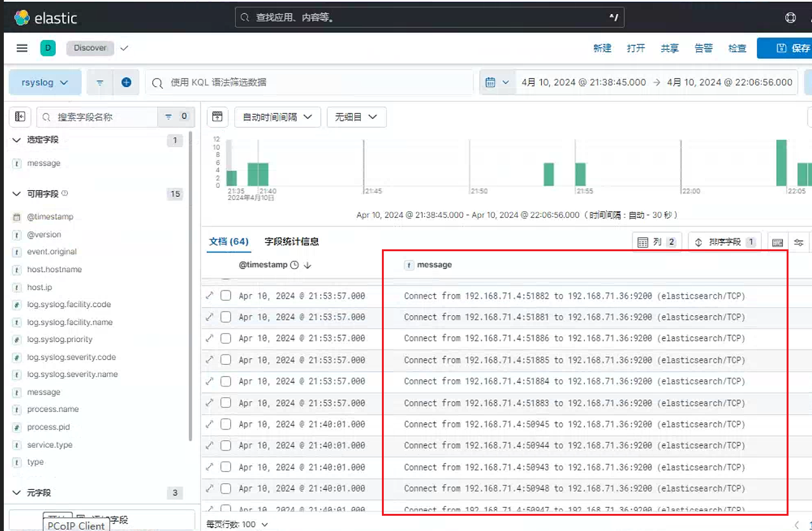Click the keyboard shortcuts icon in grid toolbar
The image size is (812, 531).
(777, 242)
